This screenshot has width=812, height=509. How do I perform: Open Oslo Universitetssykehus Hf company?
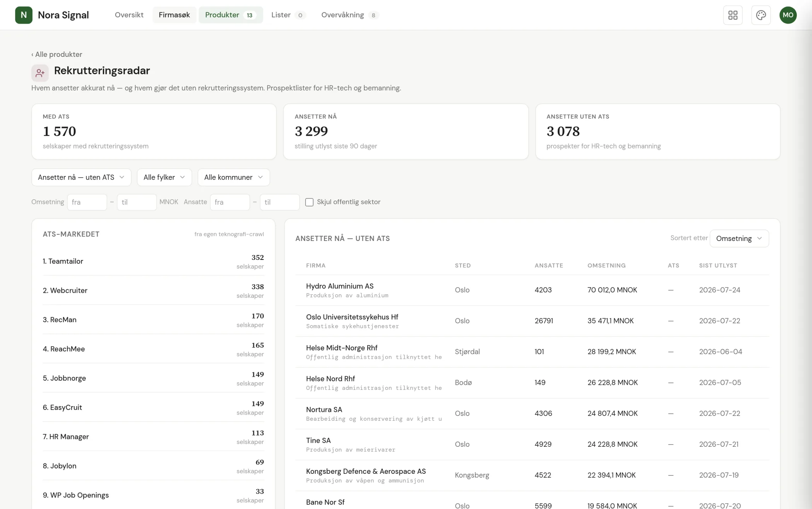tap(532, 321)
